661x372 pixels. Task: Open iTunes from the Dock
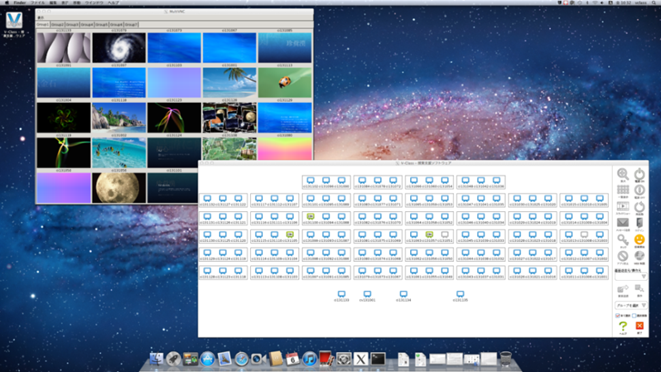point(309,359)
